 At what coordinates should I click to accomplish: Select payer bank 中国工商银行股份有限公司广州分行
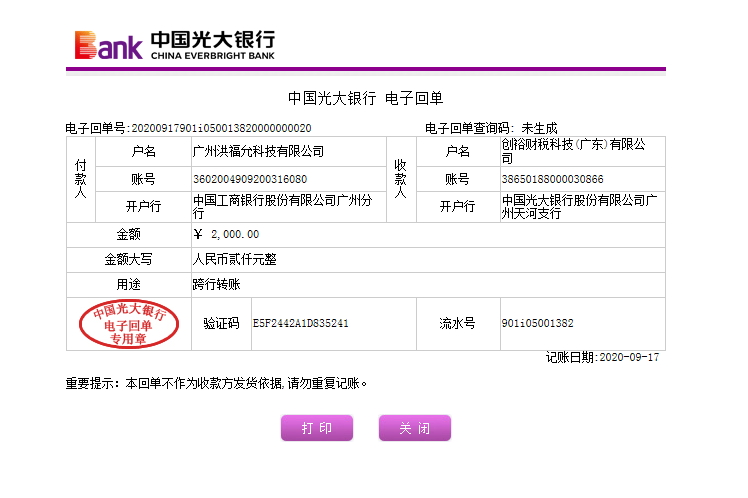[x=283, y=207]
